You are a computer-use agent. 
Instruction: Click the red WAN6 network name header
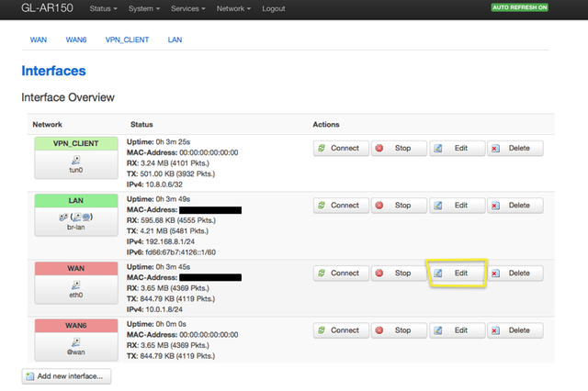point(76,326)
